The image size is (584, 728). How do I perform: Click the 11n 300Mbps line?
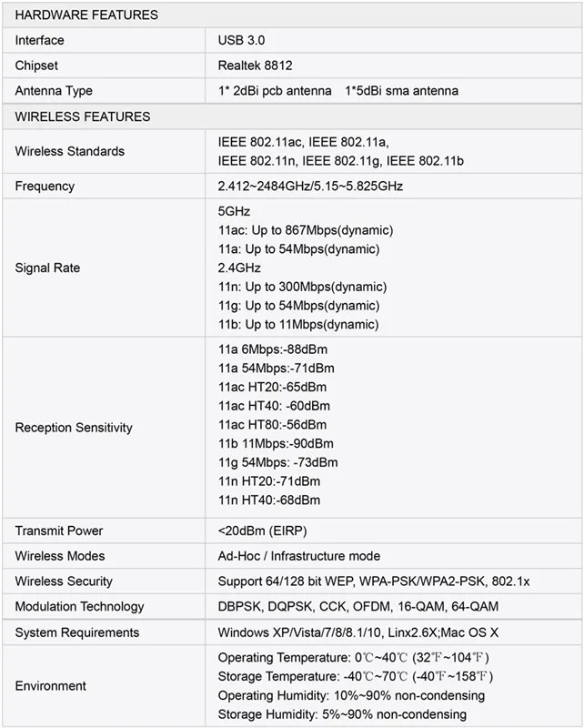coord(302,287)
